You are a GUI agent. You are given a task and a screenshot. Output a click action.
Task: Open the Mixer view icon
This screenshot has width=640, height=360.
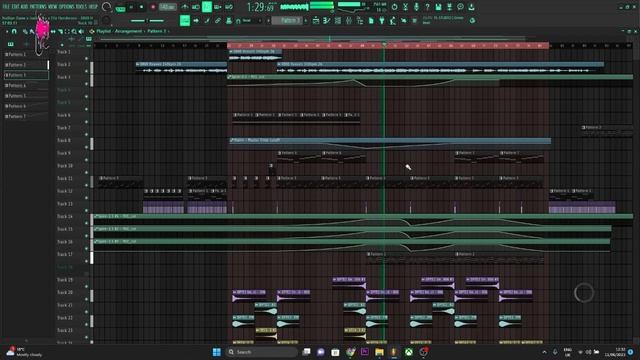tap(349, 20)
